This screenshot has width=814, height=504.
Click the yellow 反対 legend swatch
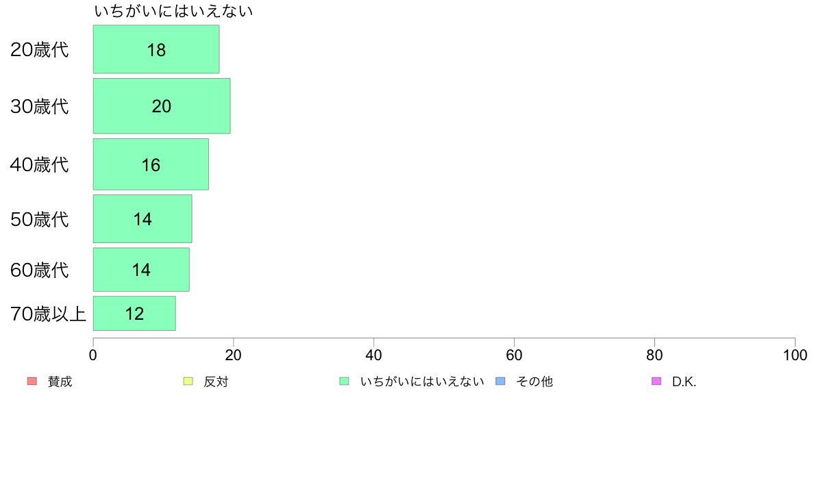coord(188,381)
